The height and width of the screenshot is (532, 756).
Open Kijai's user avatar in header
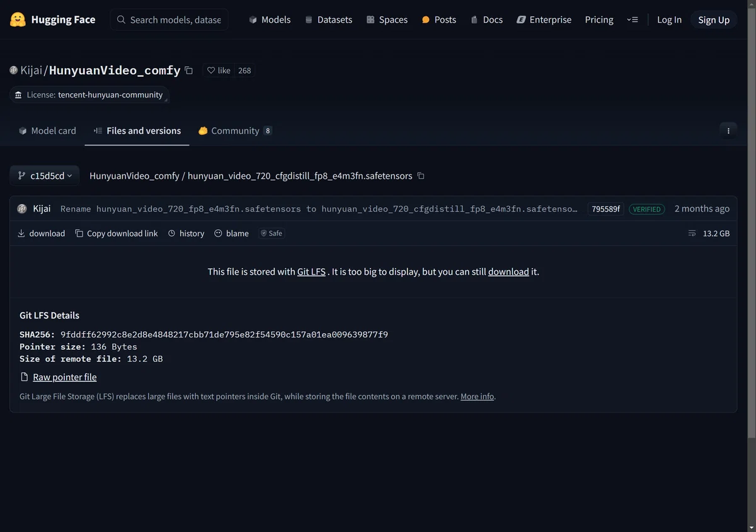tap(14, 71)
